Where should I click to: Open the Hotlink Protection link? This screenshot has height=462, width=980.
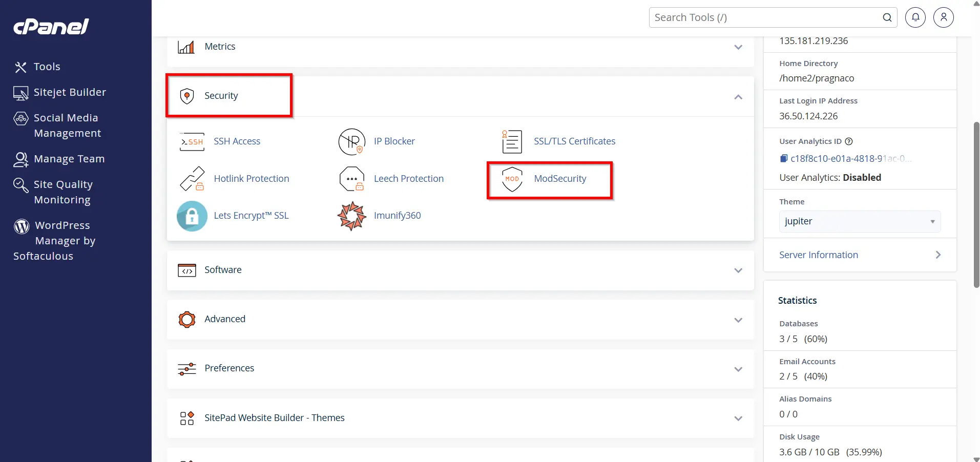252,179
